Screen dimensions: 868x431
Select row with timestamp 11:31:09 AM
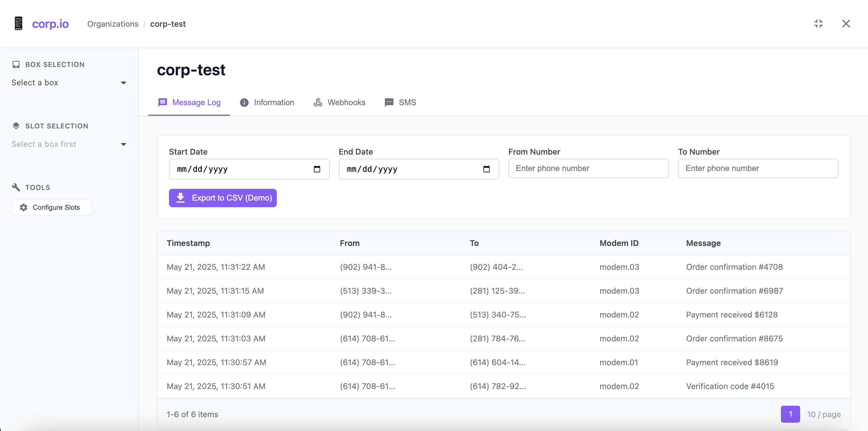point(504,315)
